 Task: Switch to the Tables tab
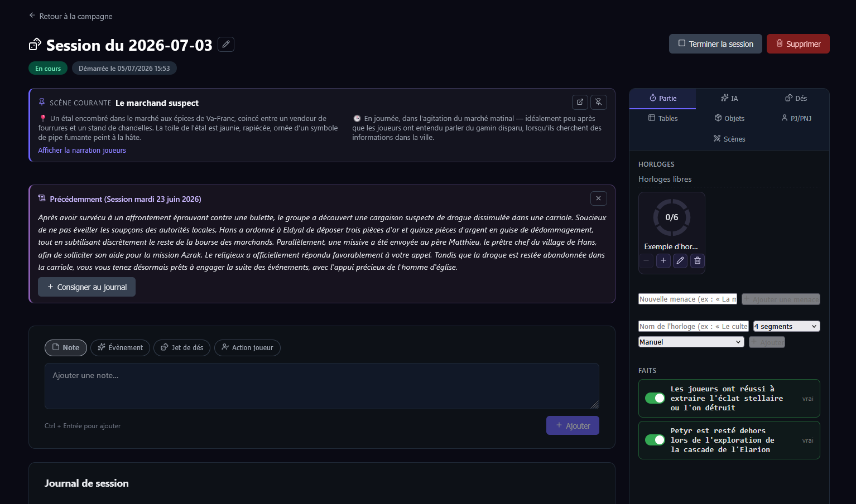click(x=663, y=118)
